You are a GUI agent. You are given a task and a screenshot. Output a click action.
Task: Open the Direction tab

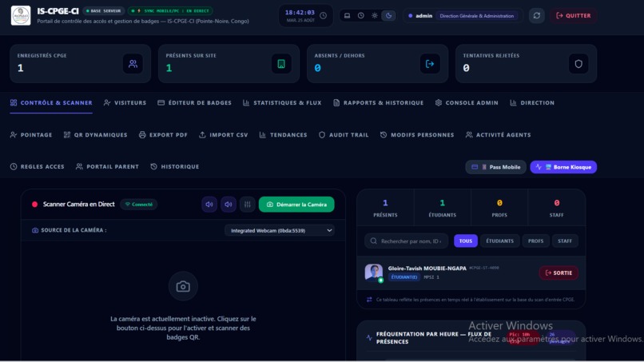tap(532, 103)
